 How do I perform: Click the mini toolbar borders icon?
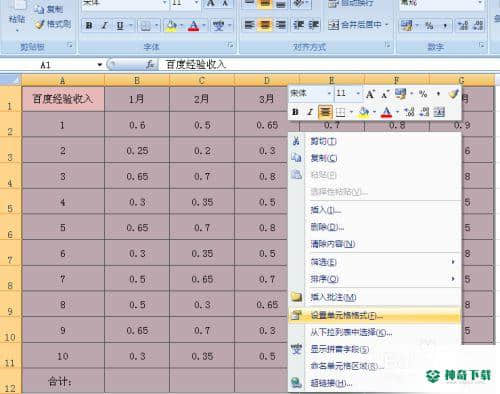click(x=340, y=112)
